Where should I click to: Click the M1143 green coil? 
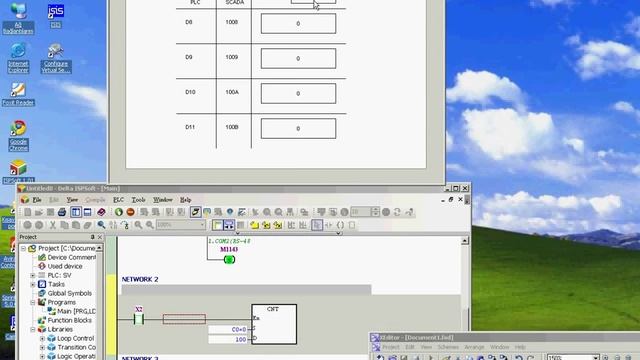(x=229, y=259)
